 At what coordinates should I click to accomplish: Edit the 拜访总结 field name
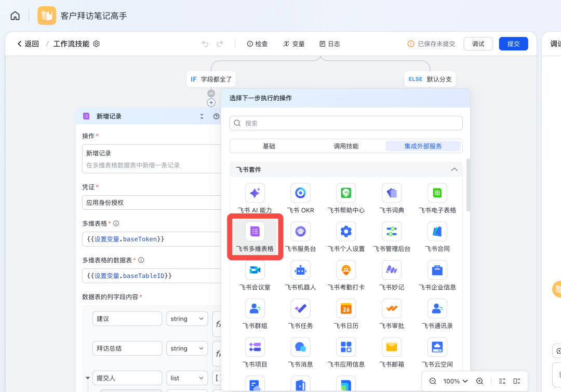(x=127, y=348)
